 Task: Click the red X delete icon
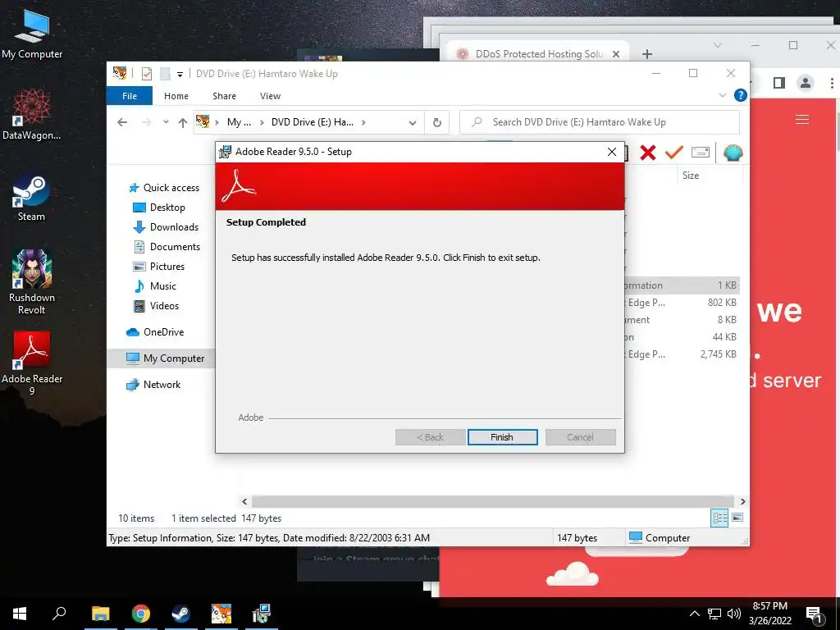pos(648,153)
